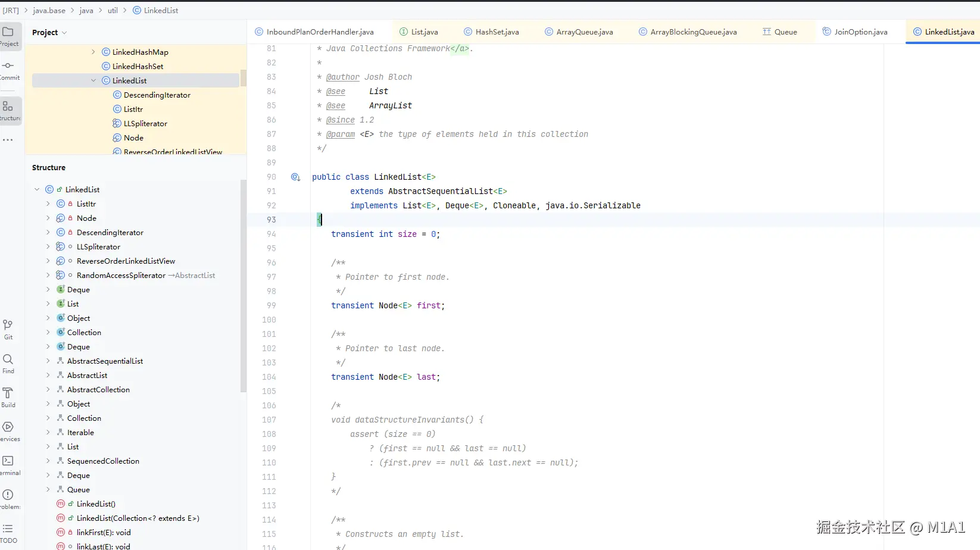980x550 pixels.
Task: Click the @param tag in the Javadoc
Action: pos(341,134)
